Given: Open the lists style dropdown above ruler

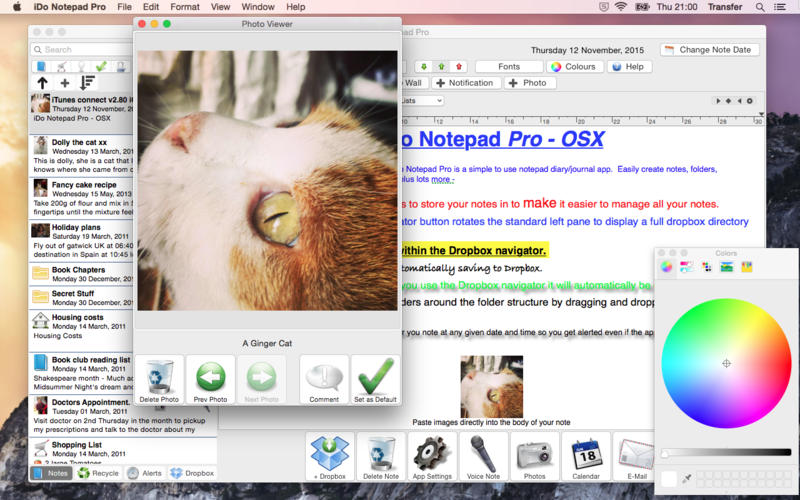Looking at the screenshot, I should [421, 101].
